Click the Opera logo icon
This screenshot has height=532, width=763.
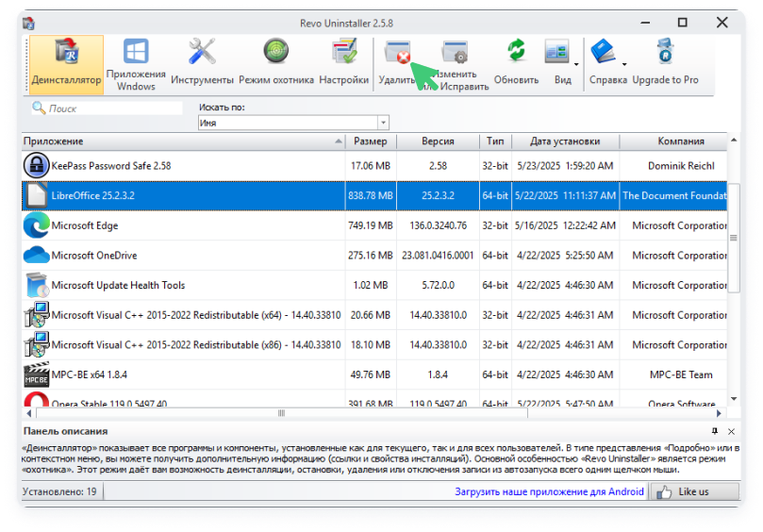pyautogui.click(x=37, y=400)
